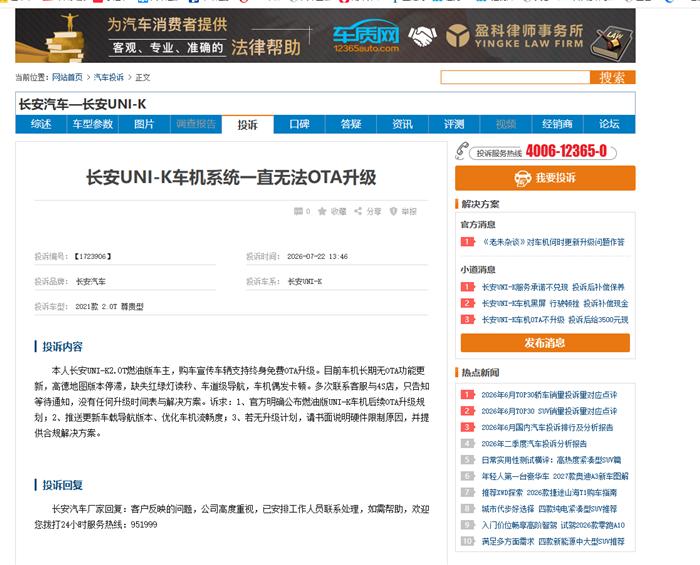Select the 经销商 tab
Viewport: 700px width, 565px height.
click(558, 124)
